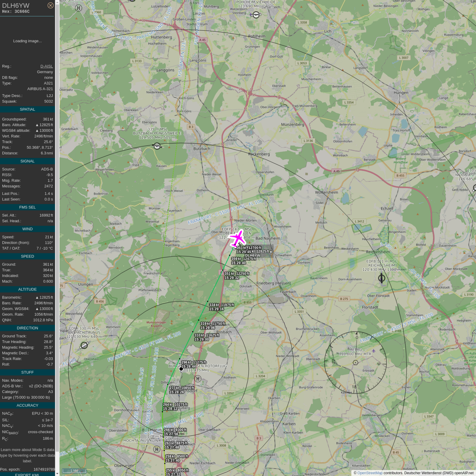Select the 15:28:12 track point label

(x=170, y=409)
